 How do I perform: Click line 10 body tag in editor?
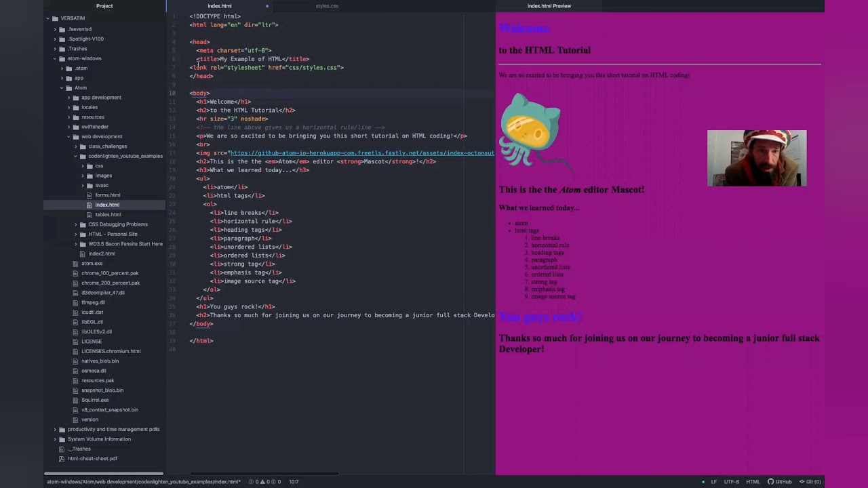pos(200,94)
